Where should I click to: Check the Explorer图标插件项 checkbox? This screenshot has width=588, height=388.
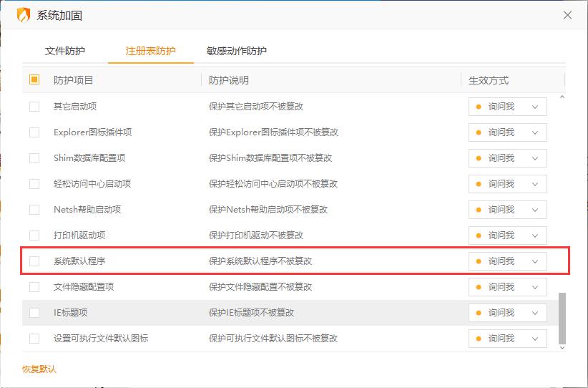pos(34,132)
